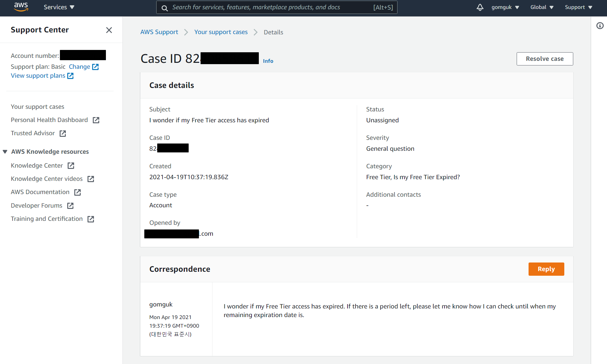The image size is (607, 364).
Task: Click the Case details section heading
Action: pyautogui.click(x=172, y=85)
